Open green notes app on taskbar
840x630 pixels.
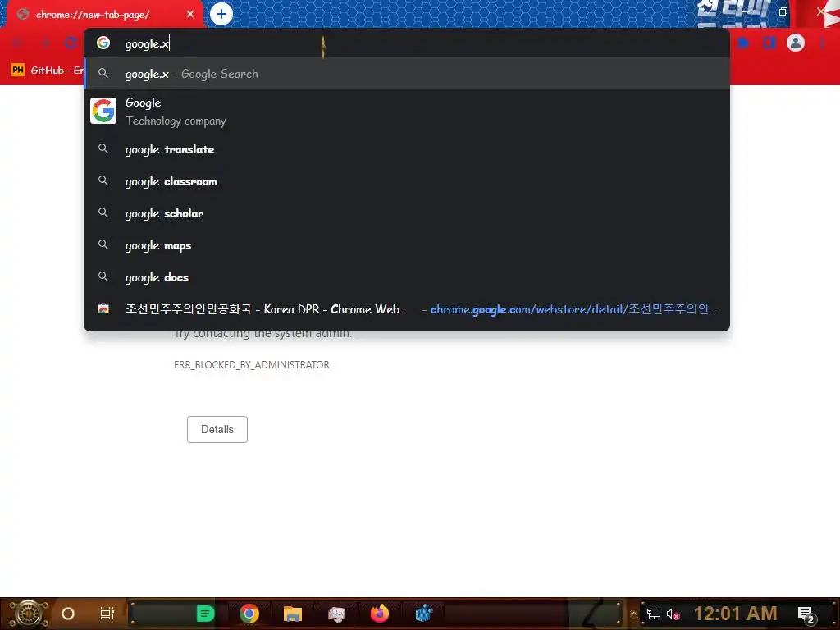(x=205, y=614)
